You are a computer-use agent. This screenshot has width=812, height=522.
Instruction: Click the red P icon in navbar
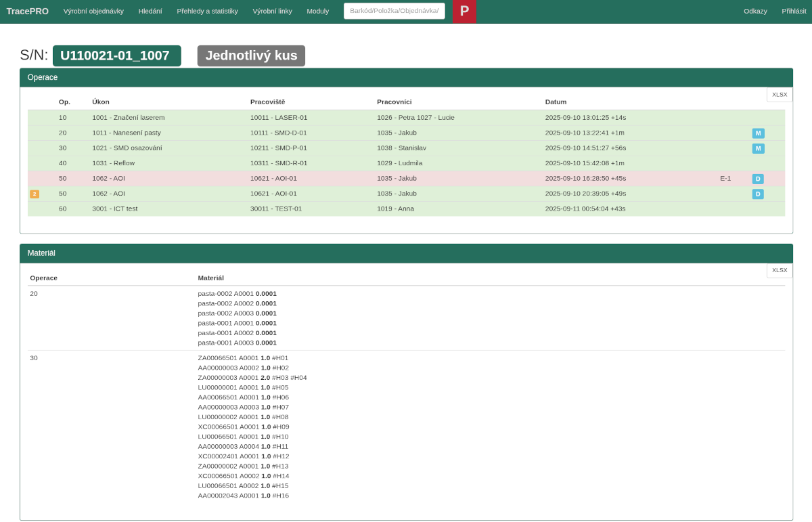[x=464, y=12]
